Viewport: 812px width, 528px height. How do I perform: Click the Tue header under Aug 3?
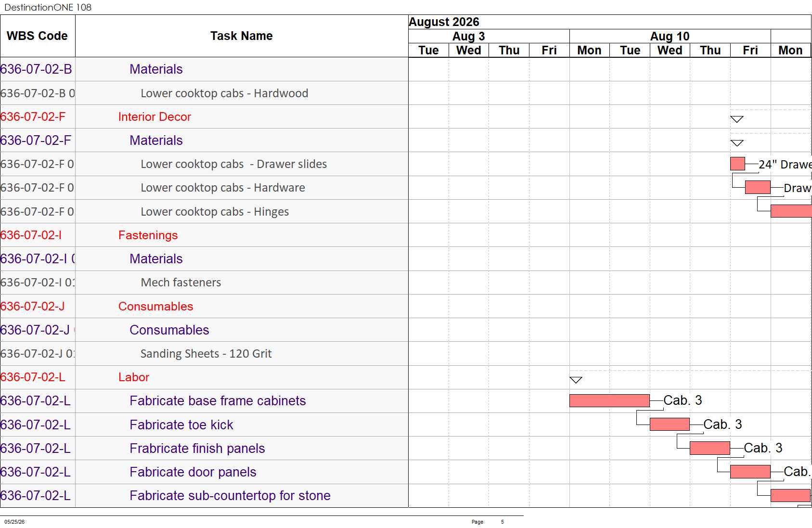click(428, 51)
